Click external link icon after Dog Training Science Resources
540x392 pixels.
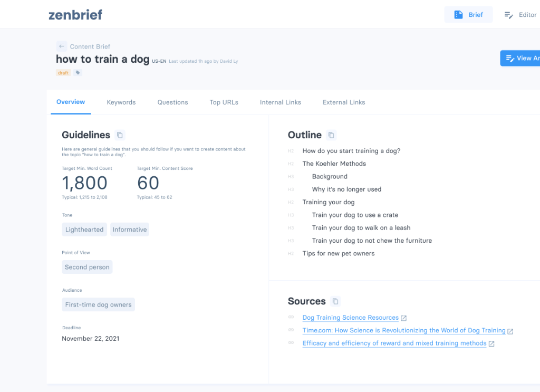tap(404, 318)
